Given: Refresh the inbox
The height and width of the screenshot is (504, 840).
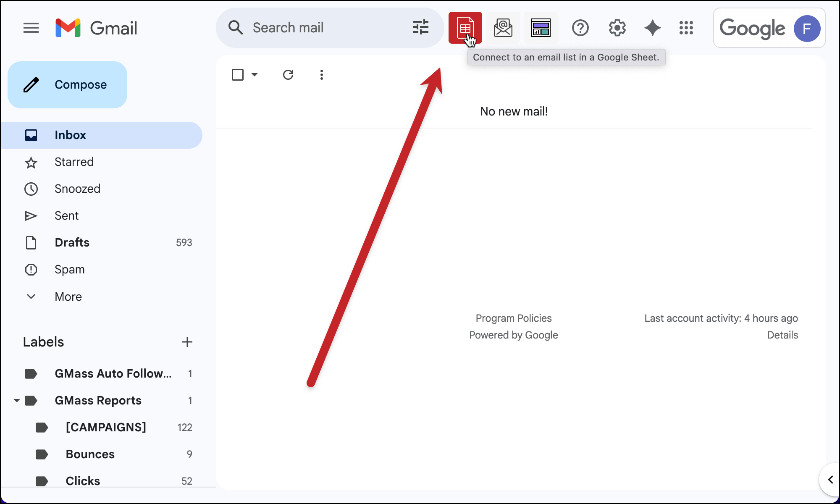Looking at the screenshot, I should pos(288,74).
